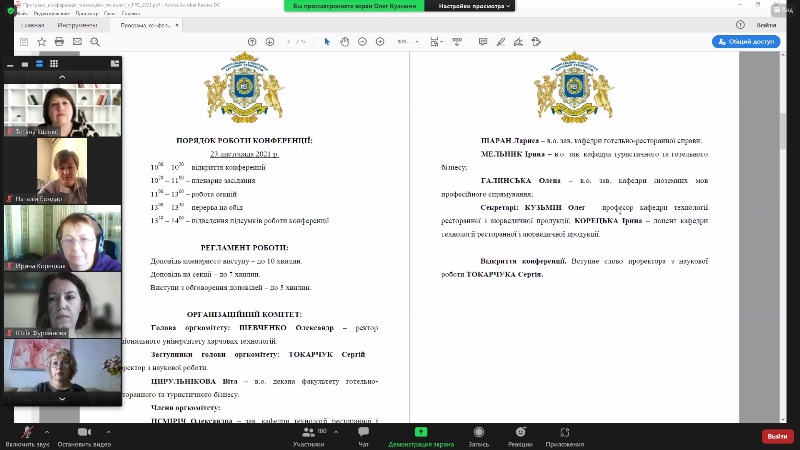The image size is (800, 450).
Task: Switch to the Инструменты tab
Action: coord(77,25)
